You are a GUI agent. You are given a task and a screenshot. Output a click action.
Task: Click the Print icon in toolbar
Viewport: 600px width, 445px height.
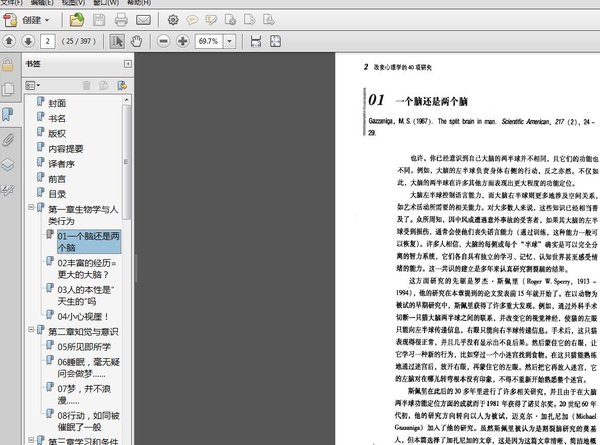click(x=121, y=19)
